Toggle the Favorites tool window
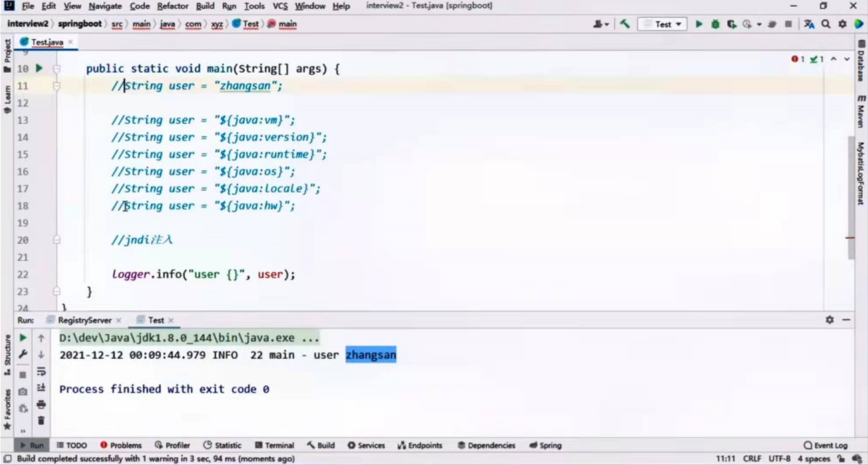This screenshot has width=868, height=465. point(7,409)
